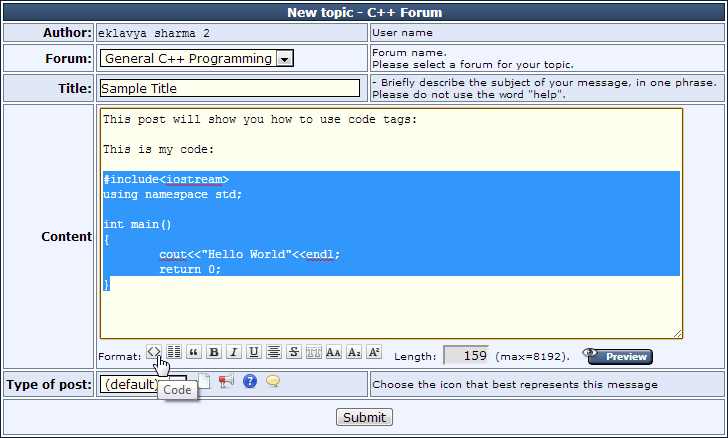Click the teletype text format icon

pos(314,352)
